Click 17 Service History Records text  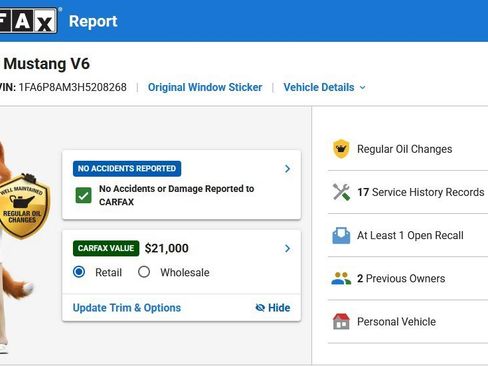pos(421,192)
